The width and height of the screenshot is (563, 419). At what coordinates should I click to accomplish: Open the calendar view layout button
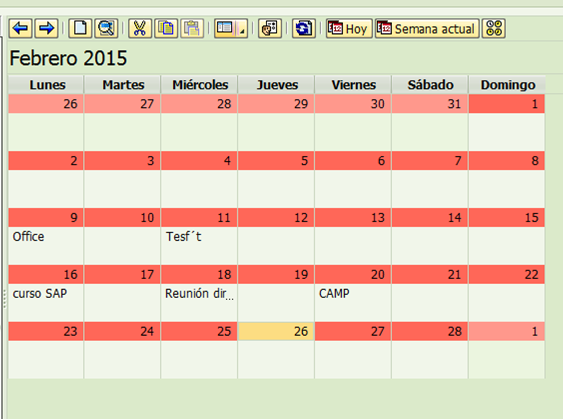pyautogui.click(x=226, y=28)
